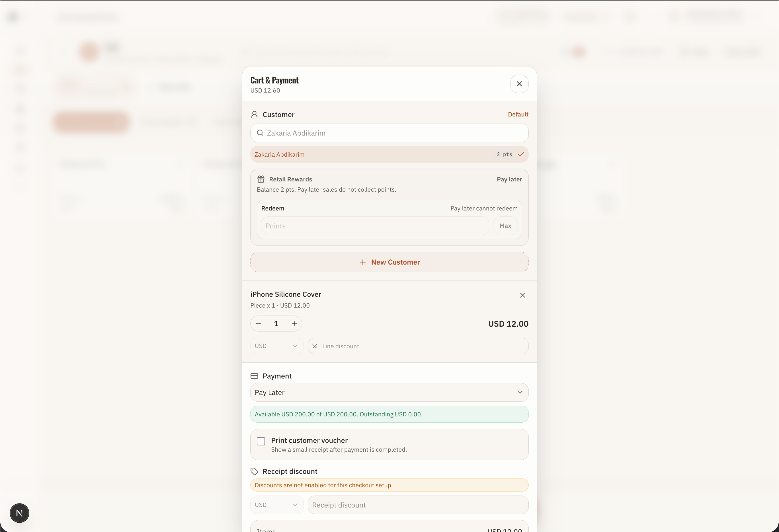Click the 'USD 12.60' total under title

[x=265, y=91]
